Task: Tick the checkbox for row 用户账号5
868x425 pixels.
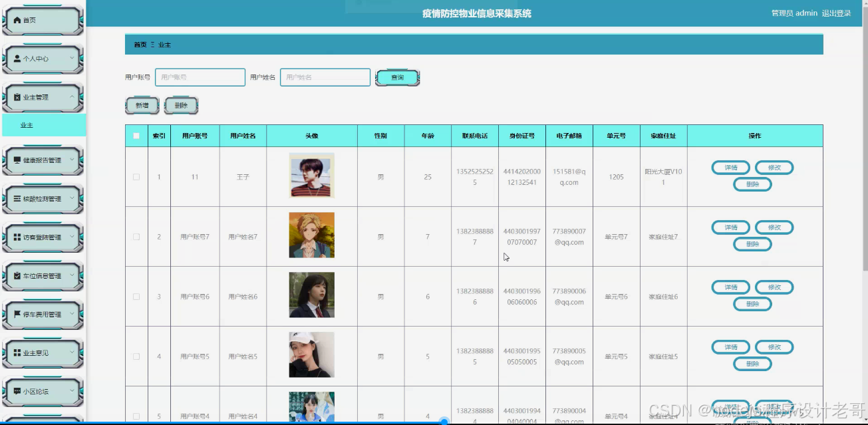Action: pos(136,356)
